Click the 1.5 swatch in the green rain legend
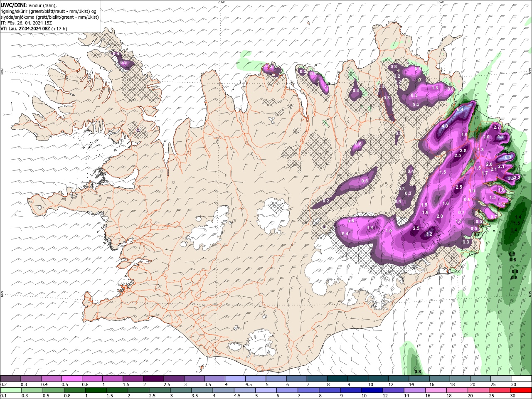 (x=117, y=390)
